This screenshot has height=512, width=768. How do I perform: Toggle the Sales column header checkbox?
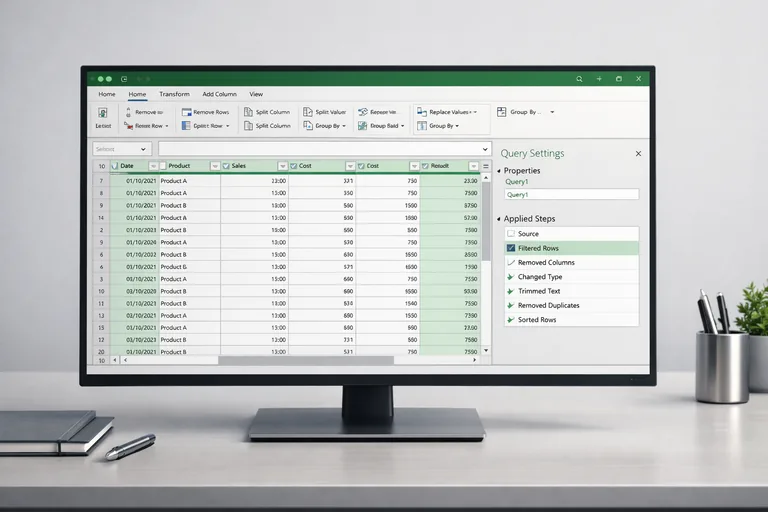(226, 166)
